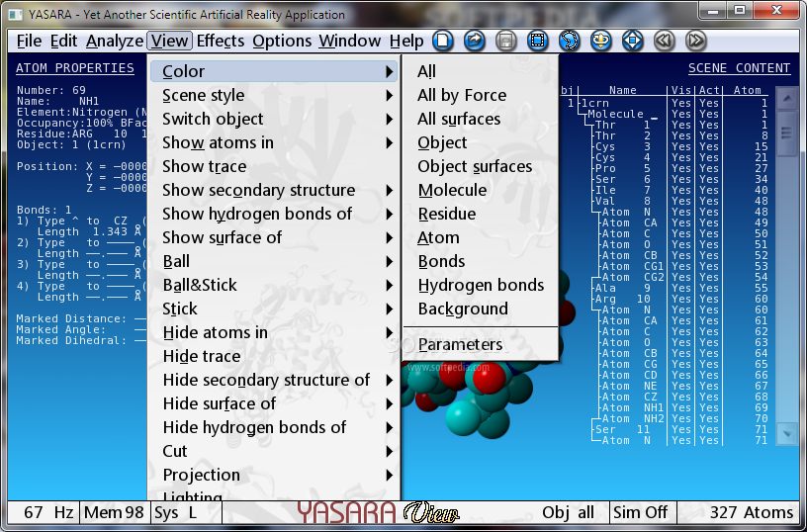Expand the Stick submenu
Screen dimensions: 807x532
(x=274, y=309)
